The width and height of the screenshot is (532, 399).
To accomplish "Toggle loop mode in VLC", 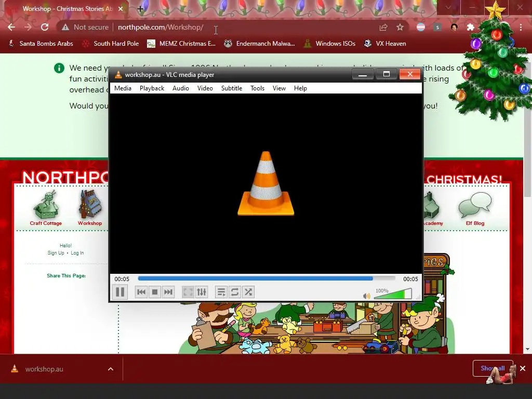I will (235, 292).
